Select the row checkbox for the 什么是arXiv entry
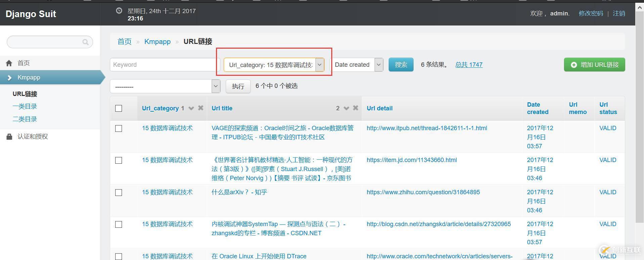Viewport: 644px width, 260px height. [119, 193]
